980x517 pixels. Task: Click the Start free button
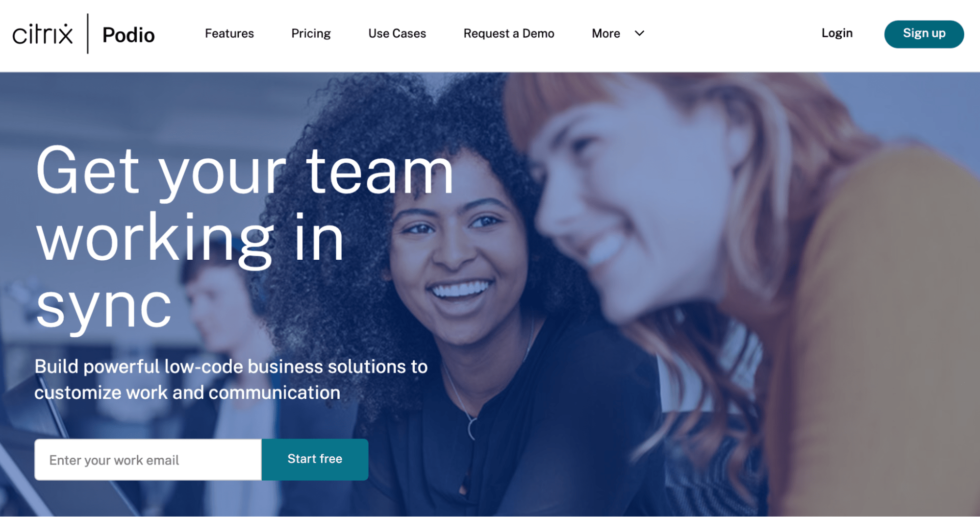(315, 459)
